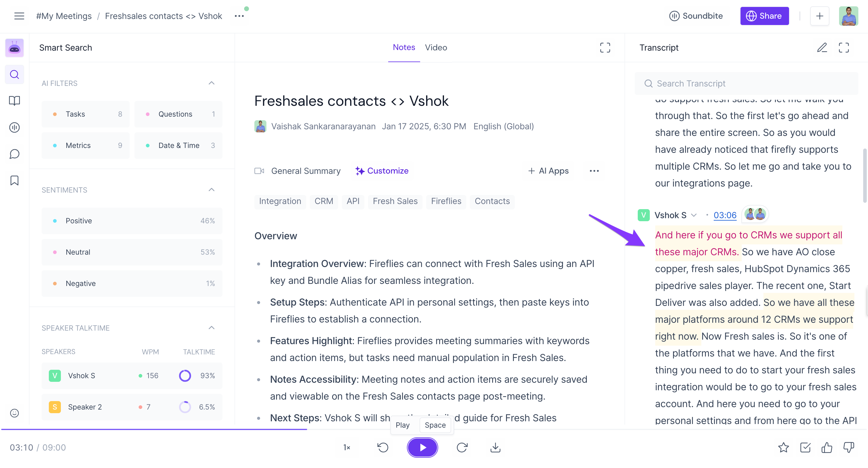The width and height of the screenshot is (868, 468).
Task: Collapse the AI Filters section
Action: (211, 83)
